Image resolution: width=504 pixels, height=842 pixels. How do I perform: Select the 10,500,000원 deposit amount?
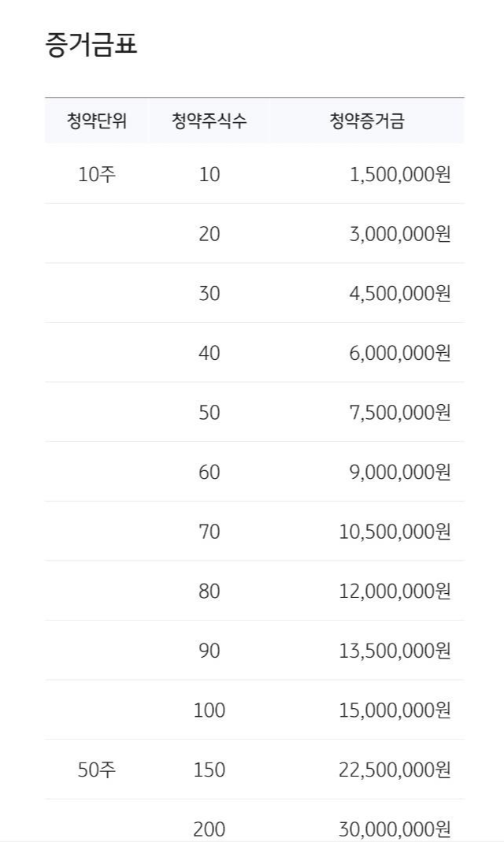(x=395, y=532)
